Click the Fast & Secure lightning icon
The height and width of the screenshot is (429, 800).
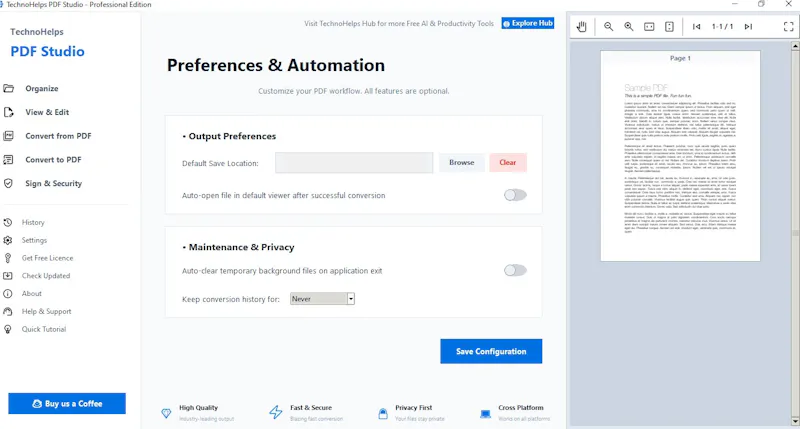pos(276,412)
